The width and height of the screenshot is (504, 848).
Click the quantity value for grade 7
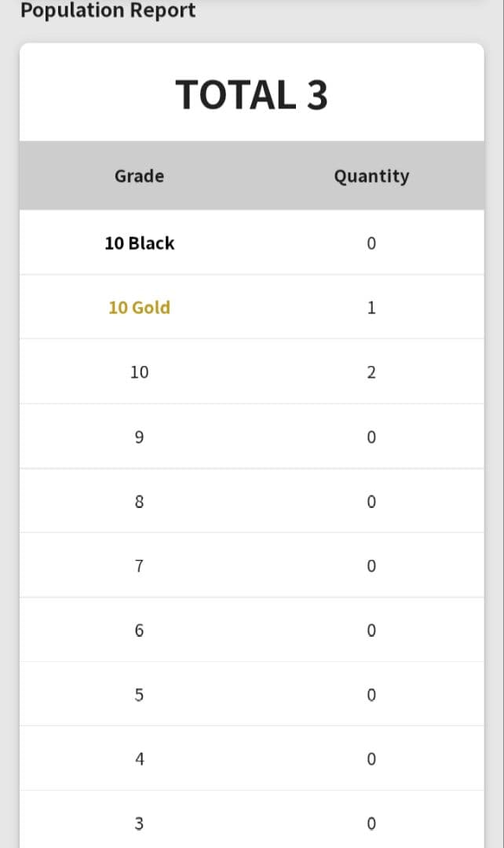pos(371,565)
